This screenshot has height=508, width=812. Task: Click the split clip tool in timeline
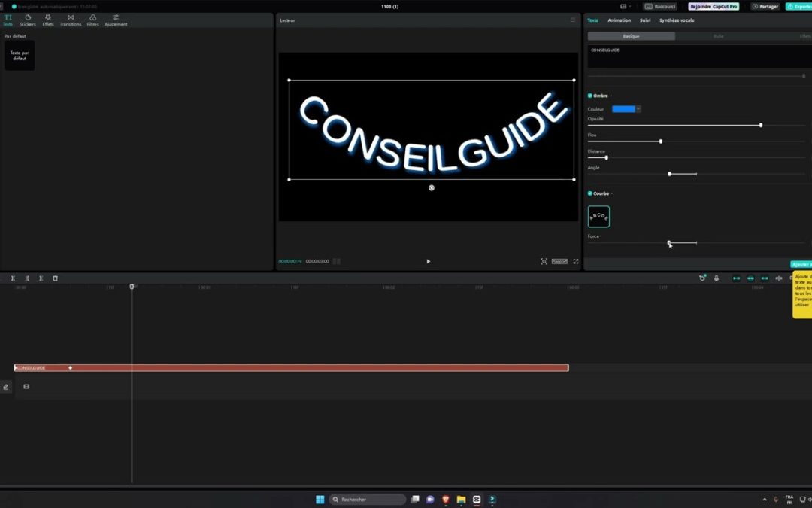point(13,278)
